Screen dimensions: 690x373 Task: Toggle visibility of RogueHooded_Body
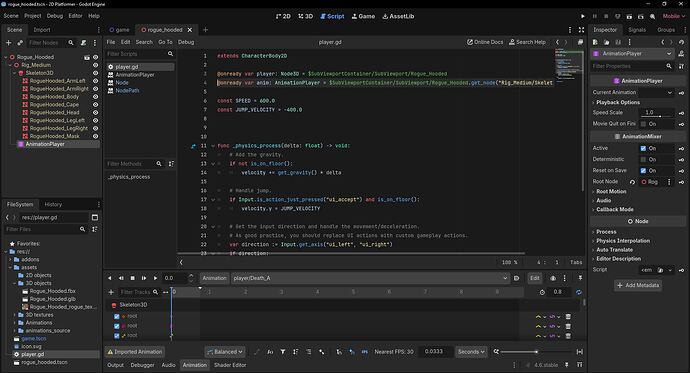coord(95,97)
